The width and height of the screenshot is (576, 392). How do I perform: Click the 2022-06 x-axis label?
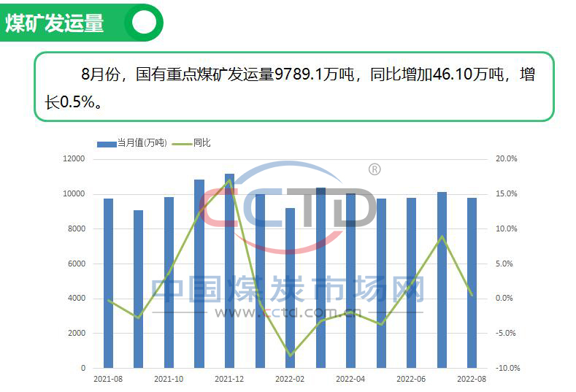(411, 379)
